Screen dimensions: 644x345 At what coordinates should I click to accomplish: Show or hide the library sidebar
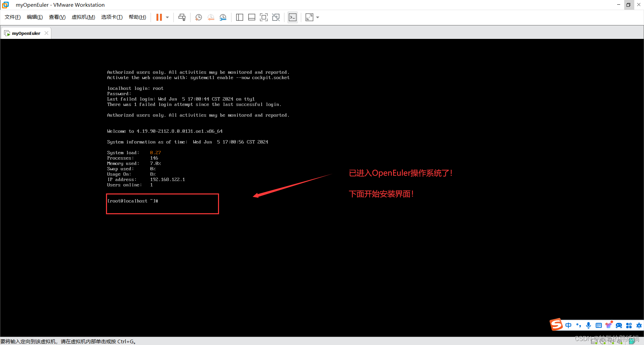click(x=239, y=17)
